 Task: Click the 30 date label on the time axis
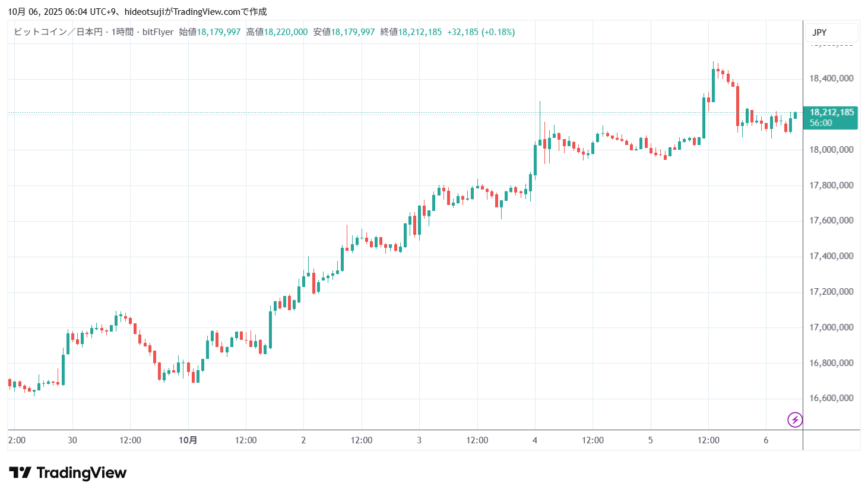[x=72, y=440]
